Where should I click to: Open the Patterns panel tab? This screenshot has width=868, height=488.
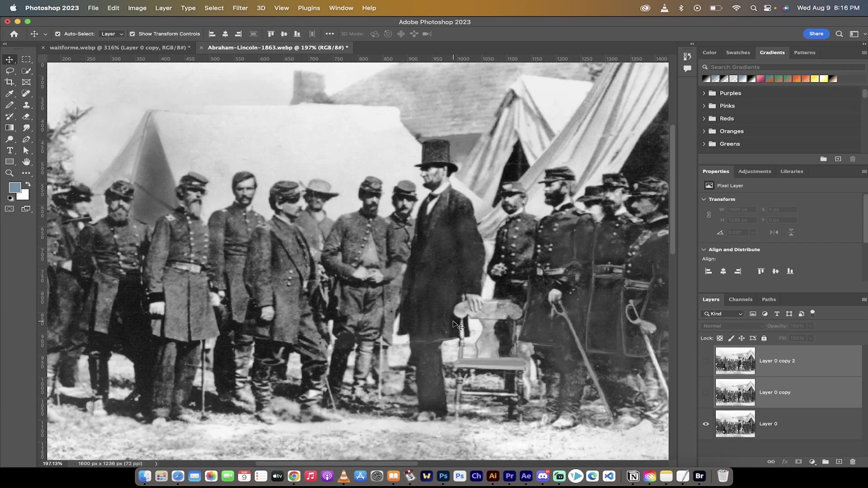[805, 52]
